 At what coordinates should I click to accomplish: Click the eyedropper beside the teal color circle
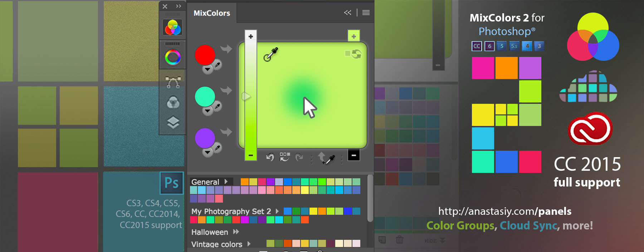(x=217, y=106)
